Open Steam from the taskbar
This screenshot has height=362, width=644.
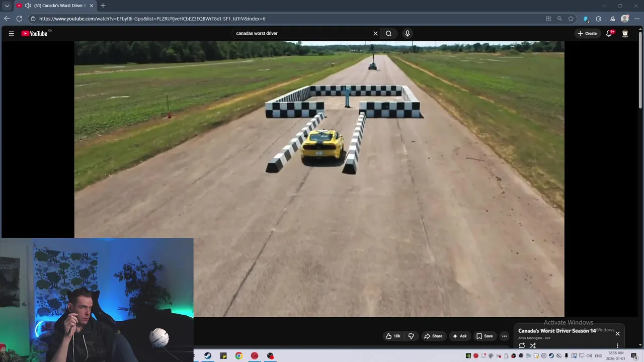[x=207, y=356]
